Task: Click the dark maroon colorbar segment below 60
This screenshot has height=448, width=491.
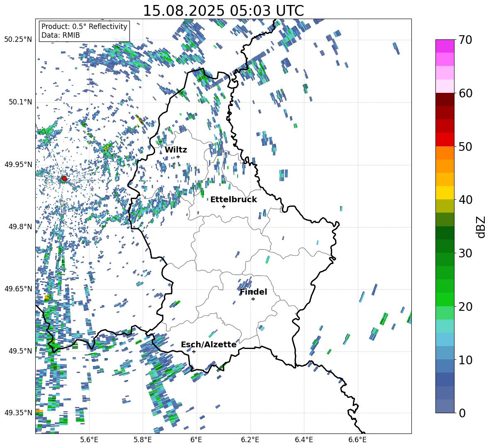Action: click(445, 99)
